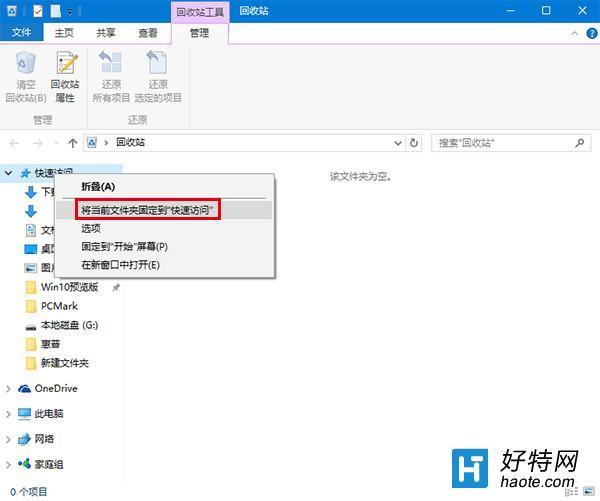600x501 pixels.
Task: Click the 回收站工具 contextual tab header
Action: [x=200, y=12]
